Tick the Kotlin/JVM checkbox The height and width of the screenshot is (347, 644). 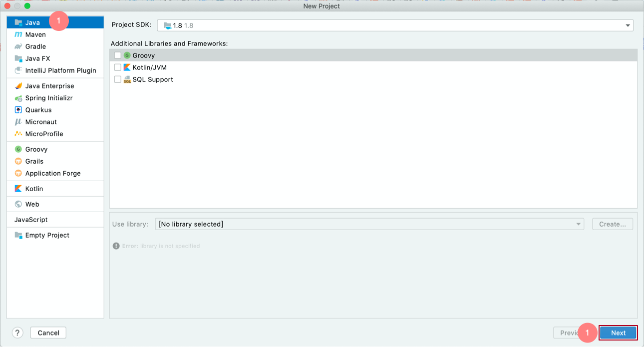tap(118, 67)
